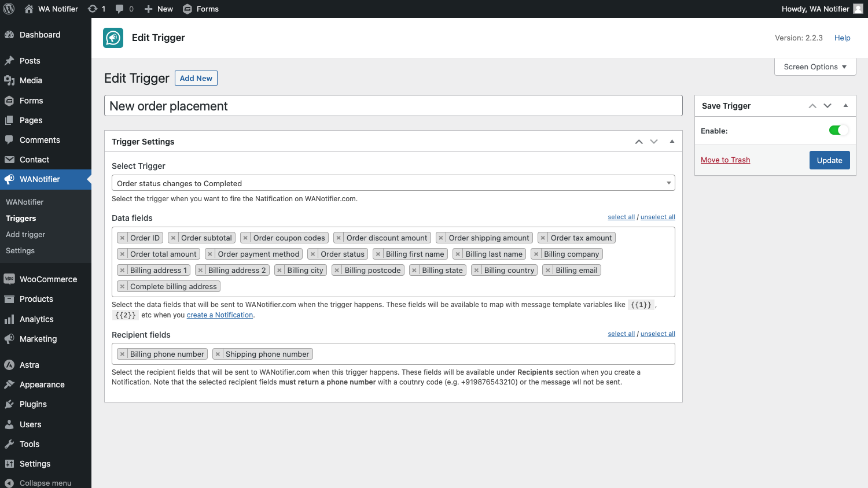
Task: Toggle the Enable trigger switch
Action: click(x=838, y=131)
